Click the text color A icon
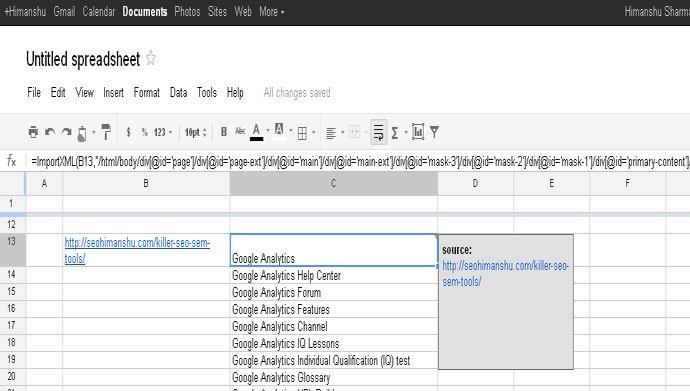Viewport: 690px width, 391px height. tap(257, 132)
